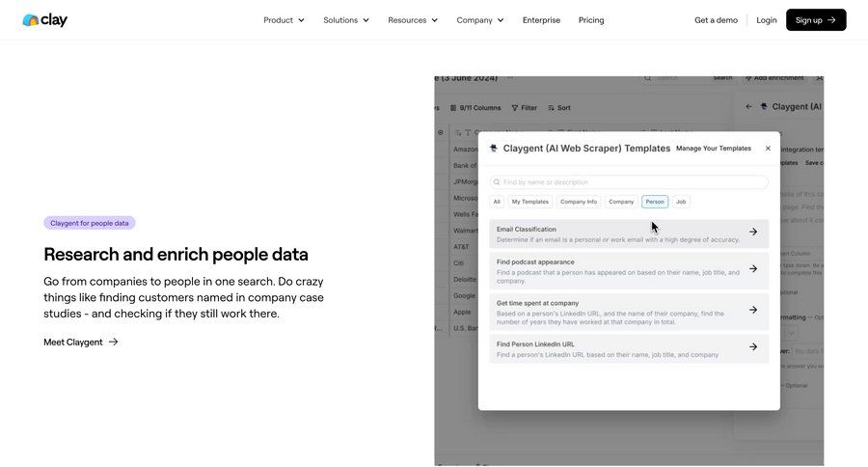Click the AT&T row in background table
The width and height of the screenshot is (868, 467).
coord(461,246)
